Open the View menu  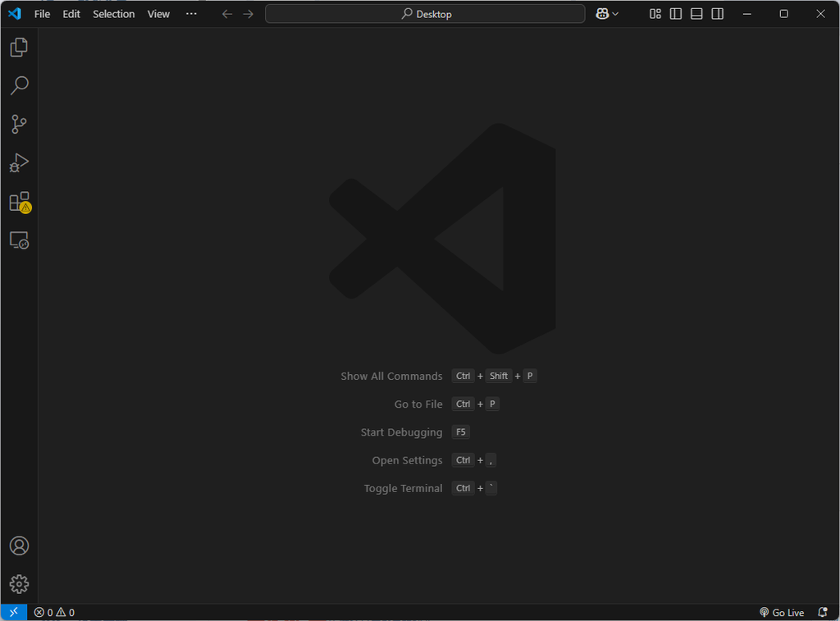[157, 13]
